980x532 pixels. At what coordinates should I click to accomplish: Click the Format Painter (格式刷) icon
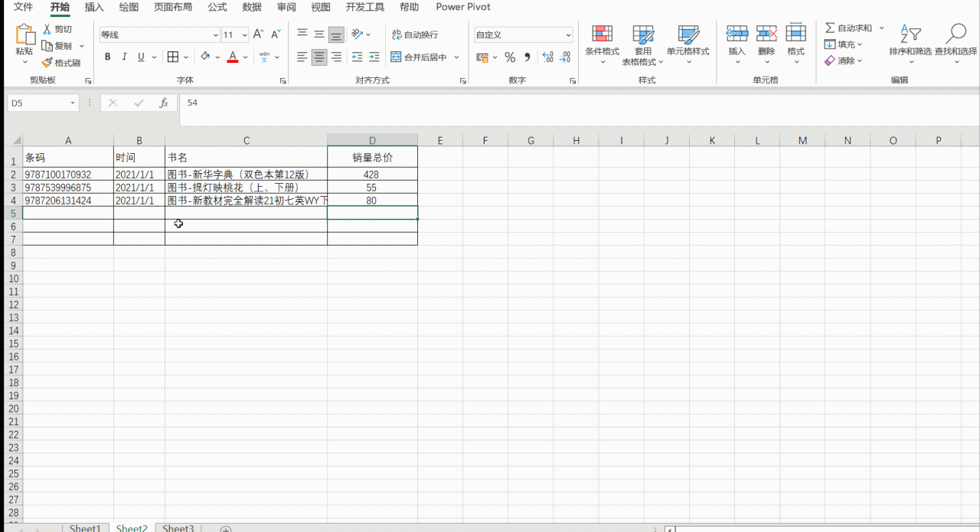[x=47, y=63]
